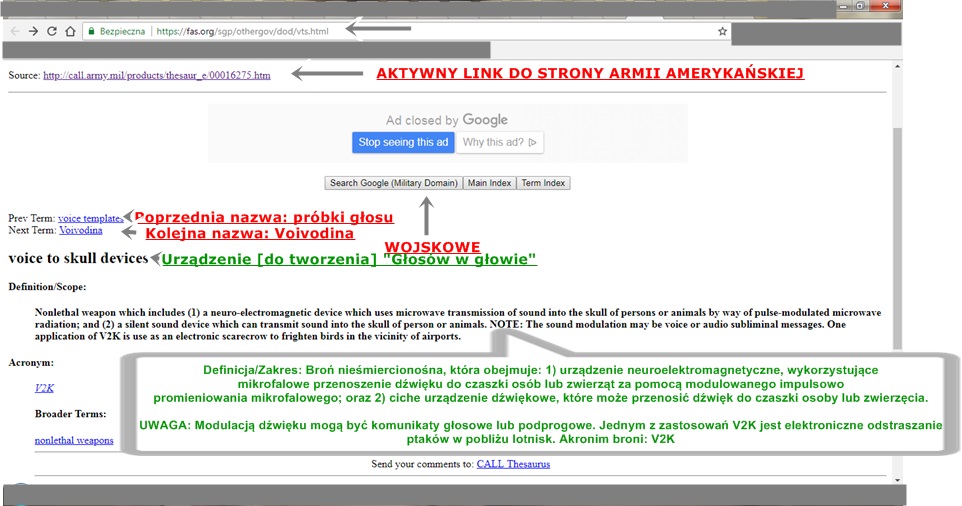Reload the page with the refresh icon
The width and height of the screenshot is (962, 506).
point(52,31)
